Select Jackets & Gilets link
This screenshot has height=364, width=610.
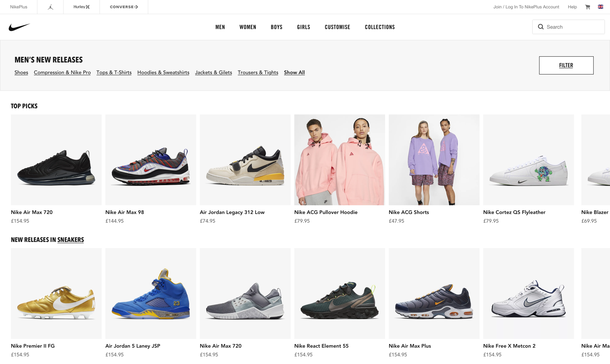213,72
